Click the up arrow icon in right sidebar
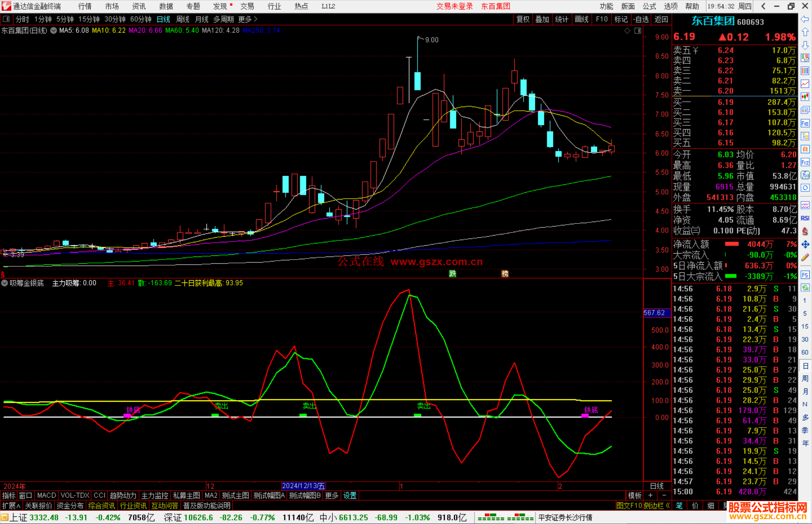812x524 pixels. (805, 32)
